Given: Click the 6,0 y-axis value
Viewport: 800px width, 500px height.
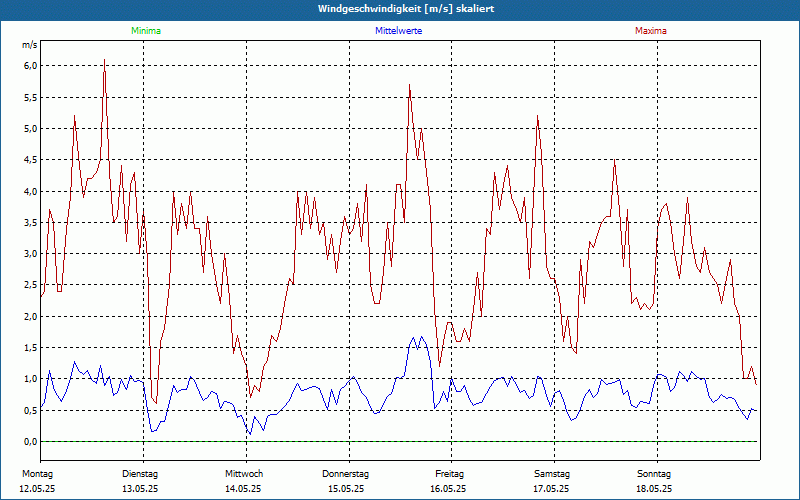Looking at the screenshot, I should 31,66.
